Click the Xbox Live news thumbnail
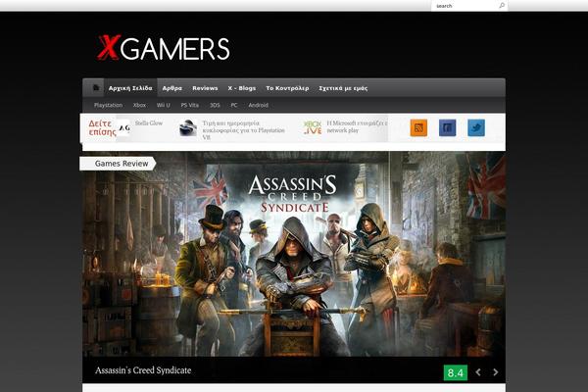The height and width of the screenshot is (392, 588). click(x=313, y=127)
